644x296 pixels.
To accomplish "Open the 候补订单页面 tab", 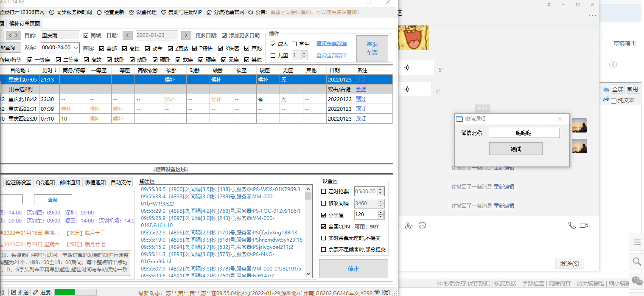I will [25, 24].
